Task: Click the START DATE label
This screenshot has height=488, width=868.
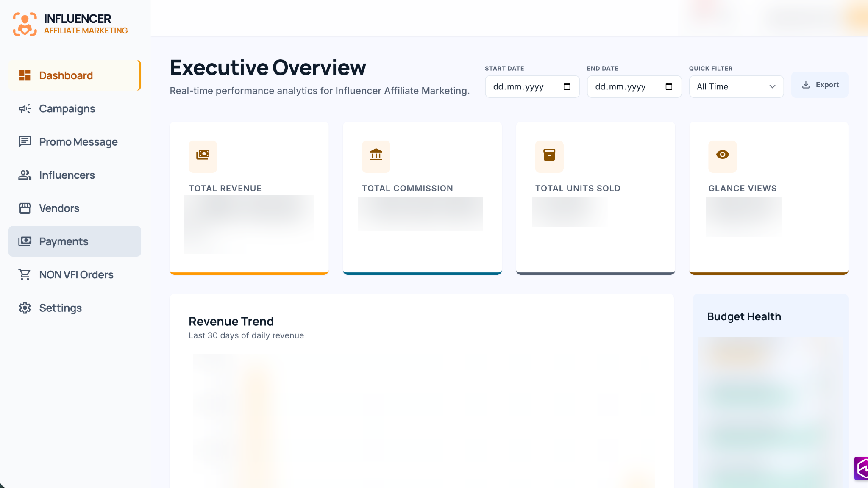Action: [x=504, y=69]
